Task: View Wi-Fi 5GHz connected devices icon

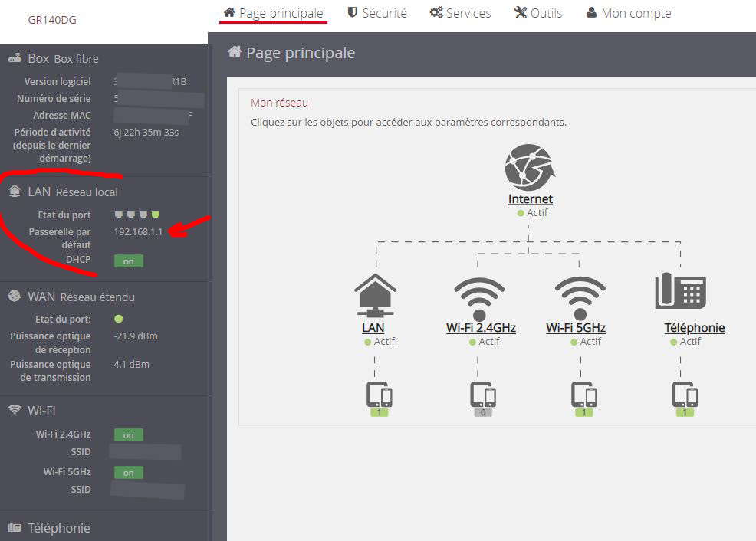Action: tap(583, 395)
